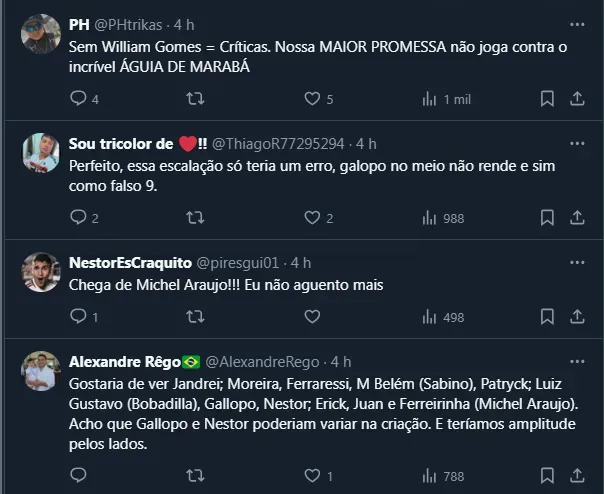Click Alexandre Rêgo's profile picture
The width and height of the screenshot is (604, 494).
point(41,372)
